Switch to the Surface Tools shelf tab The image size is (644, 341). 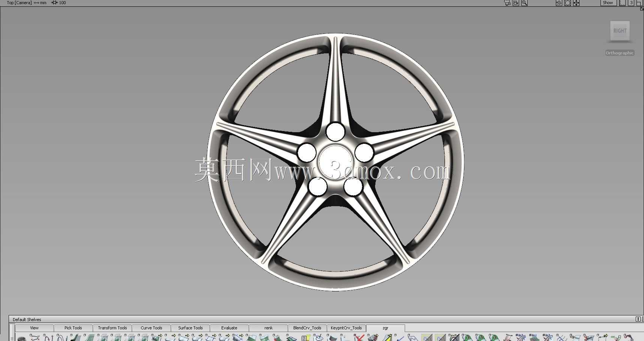[191, 328]
